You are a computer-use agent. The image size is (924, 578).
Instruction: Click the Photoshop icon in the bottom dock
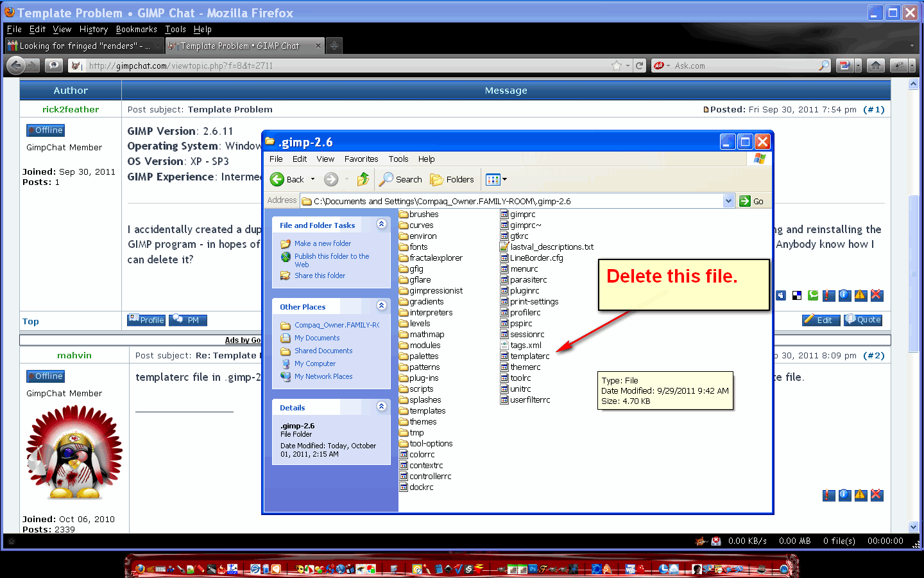[532, 568]
